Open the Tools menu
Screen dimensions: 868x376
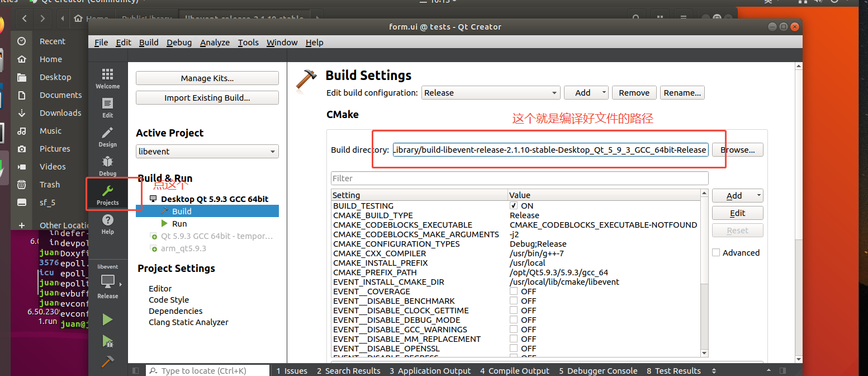tap(248, 43)
